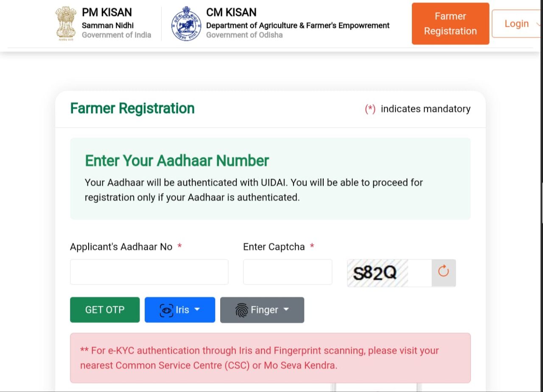Click the Government of Odisha seal logo
Screen dimensions: 543x392
186,24
